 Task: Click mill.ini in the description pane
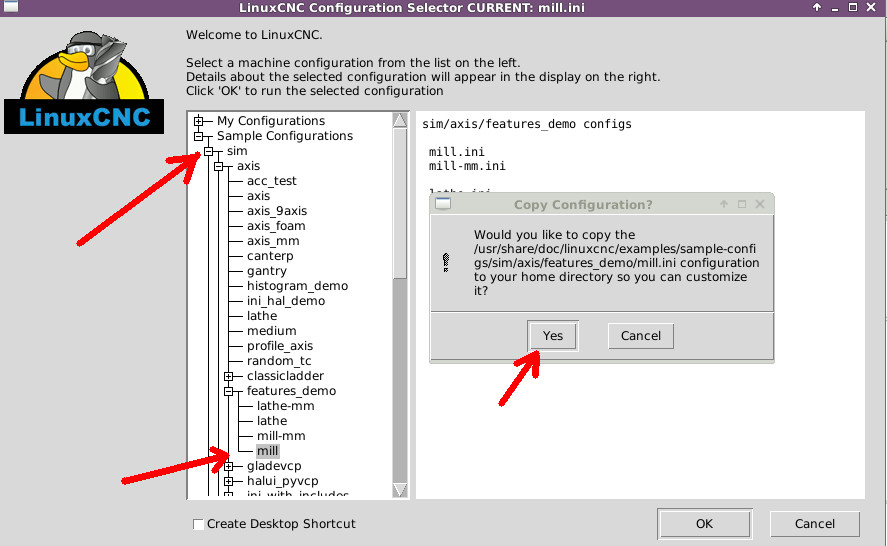457,152
